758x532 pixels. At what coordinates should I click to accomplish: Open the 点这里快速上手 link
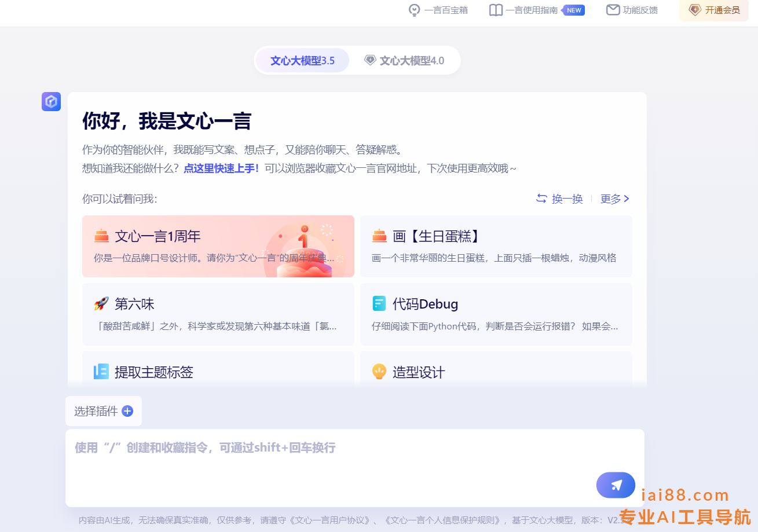(221, 168)
